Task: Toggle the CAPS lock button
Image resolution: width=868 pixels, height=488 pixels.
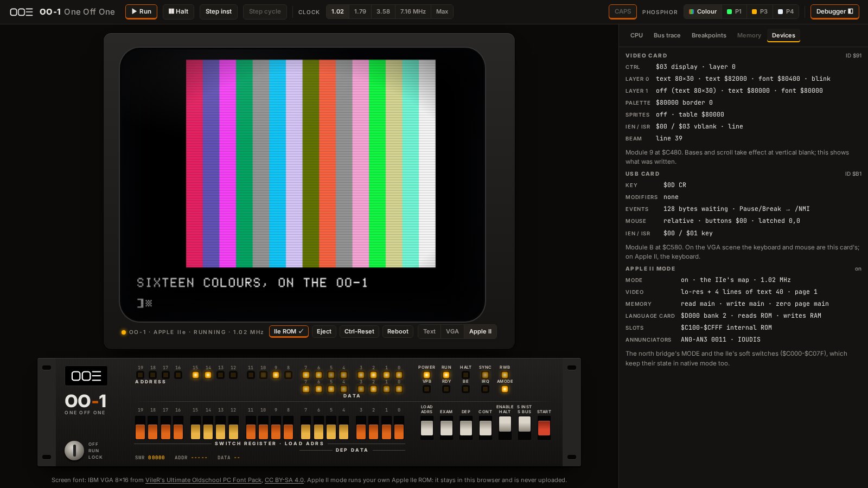Action: point(623,11)
